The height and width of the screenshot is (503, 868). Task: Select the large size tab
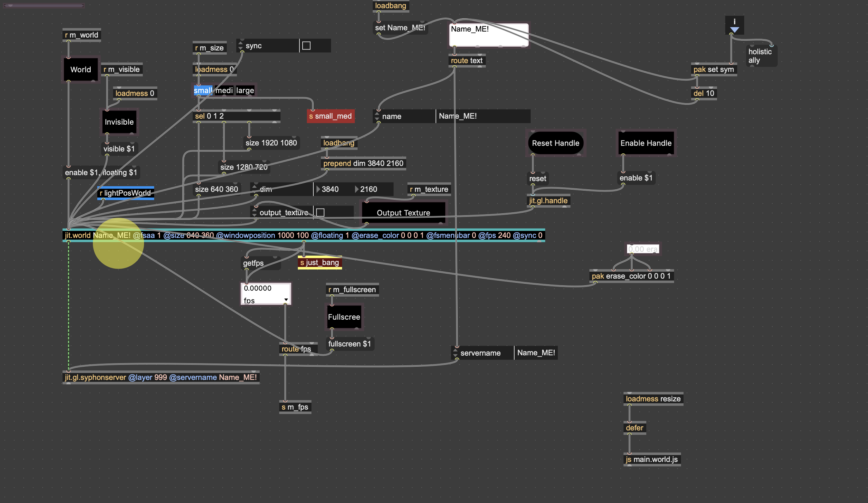click(x=245, y=91)
